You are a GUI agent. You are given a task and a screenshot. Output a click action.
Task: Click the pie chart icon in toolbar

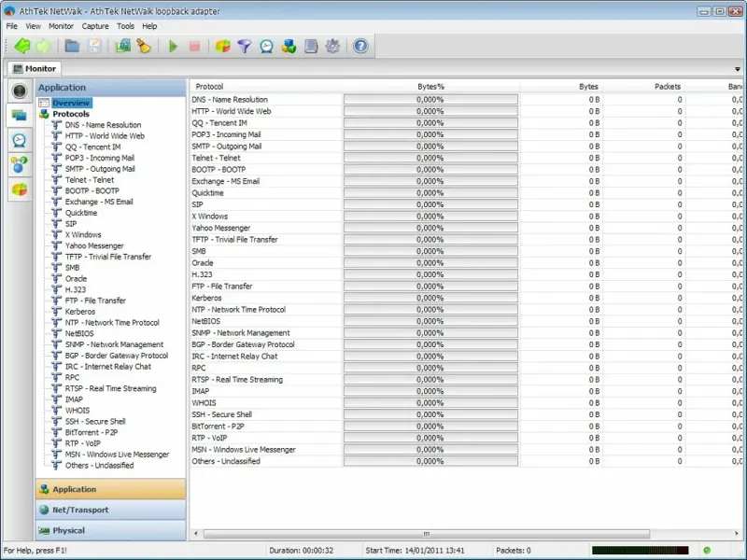[223, 46]
